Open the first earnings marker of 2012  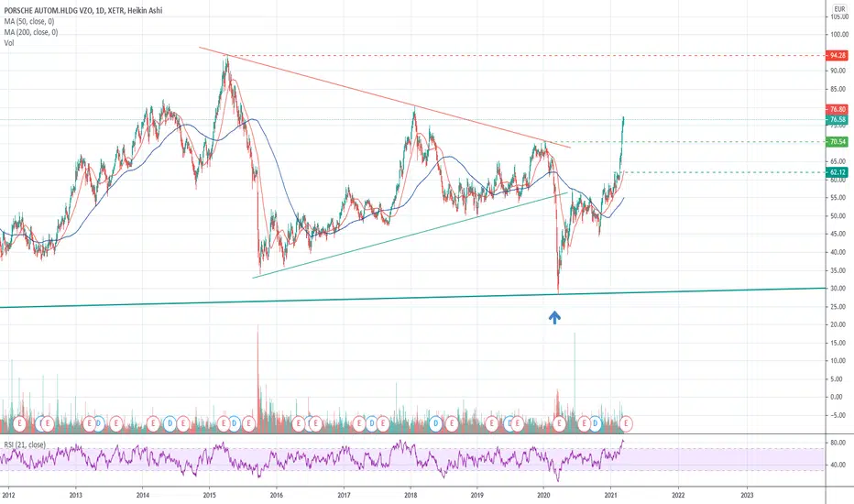click(19, 422)
